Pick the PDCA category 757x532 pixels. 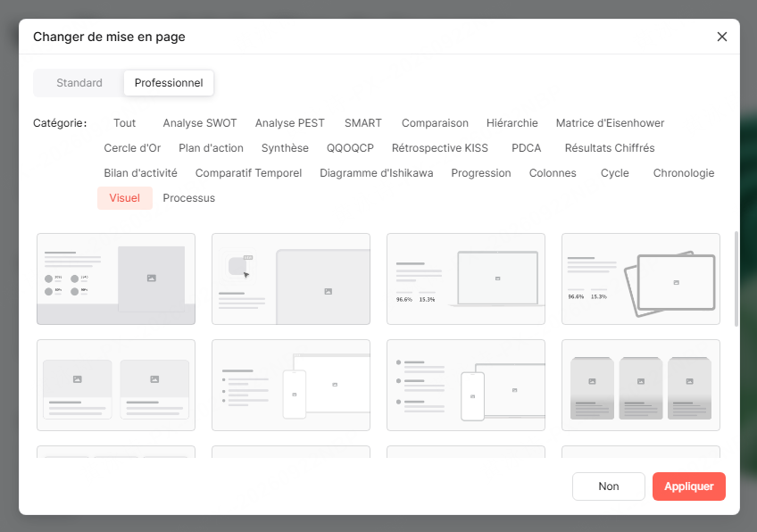pyautogui.click(x=526, y=148)
